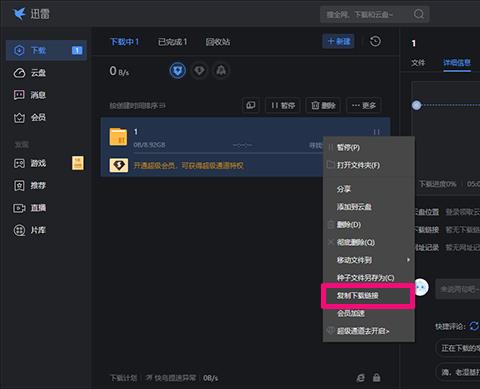Choose 删除(D) in context menu

pyautogui.click(x=369, y=224)
